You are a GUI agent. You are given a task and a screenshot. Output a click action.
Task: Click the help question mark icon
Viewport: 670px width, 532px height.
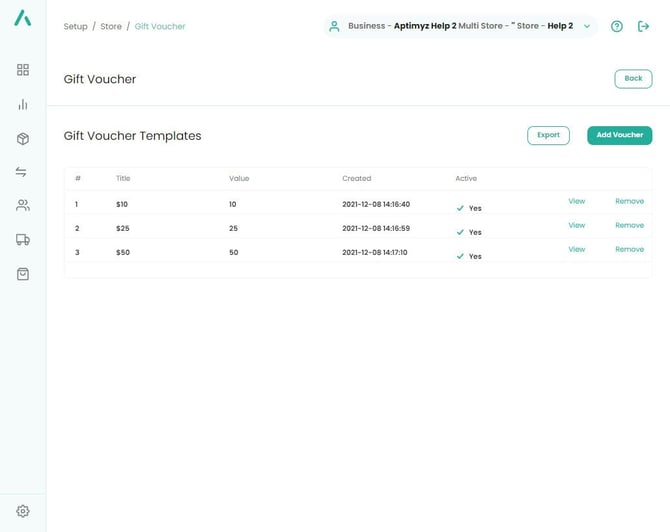tap(616, 26)
